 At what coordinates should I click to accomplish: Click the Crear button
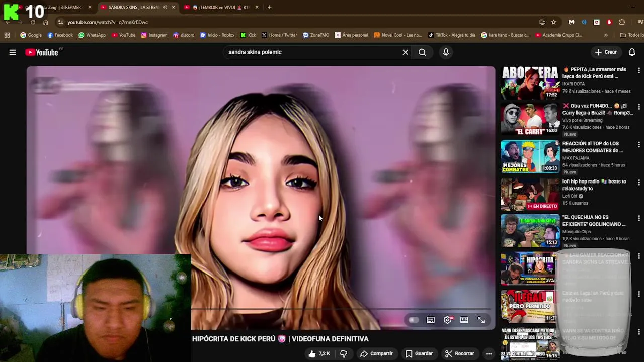coord(606,52)
